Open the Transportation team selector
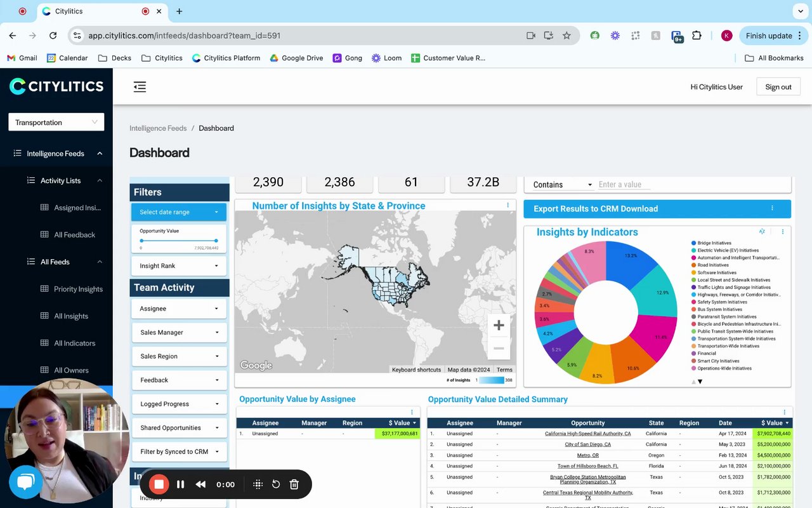This screenshot has height=508, width=812. tap(56, 122)
